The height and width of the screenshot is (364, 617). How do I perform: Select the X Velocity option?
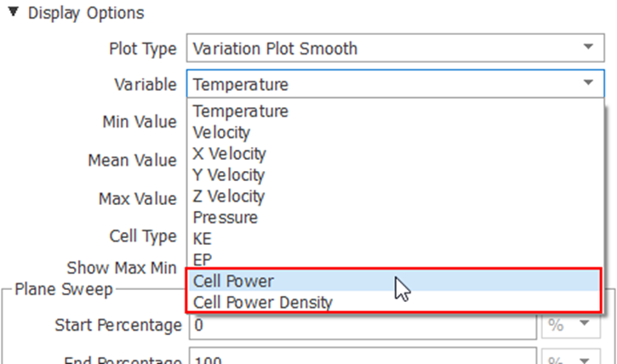tap(230, 154)
